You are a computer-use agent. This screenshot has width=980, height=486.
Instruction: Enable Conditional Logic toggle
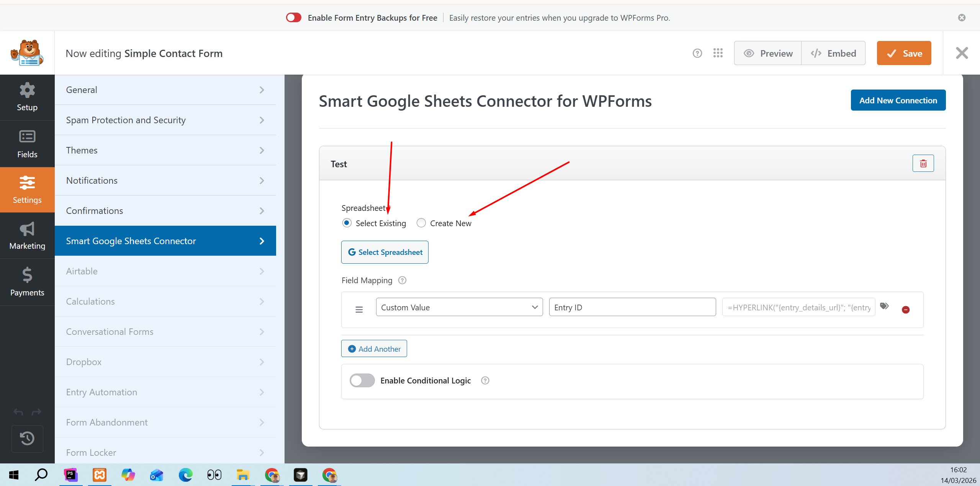[362, 380]
